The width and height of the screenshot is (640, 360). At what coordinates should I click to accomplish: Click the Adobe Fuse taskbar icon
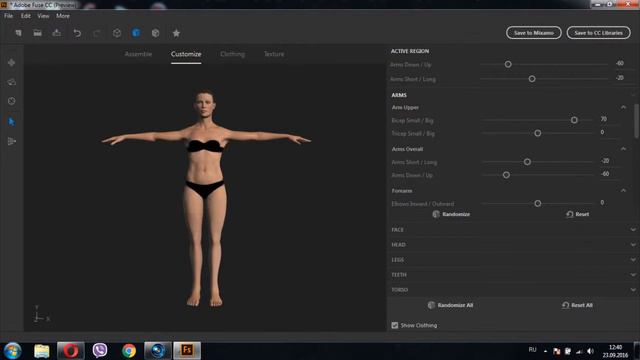187,351
